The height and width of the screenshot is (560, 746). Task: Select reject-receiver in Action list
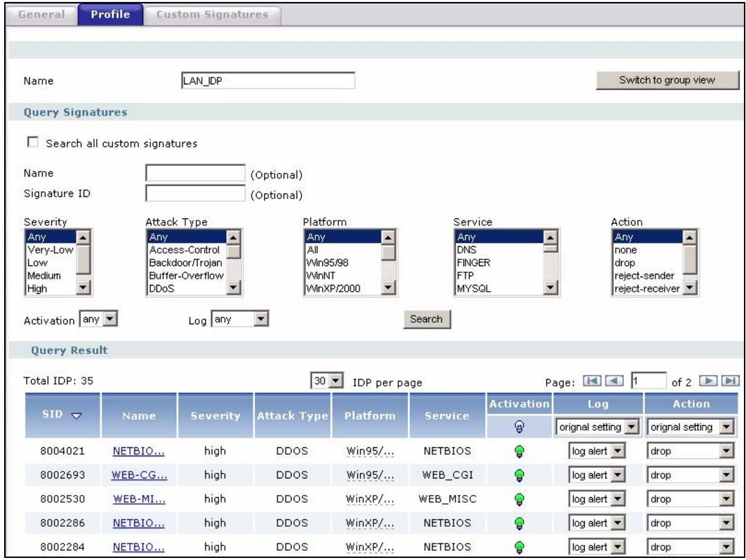pyautogui.click(x=647, y=288)
